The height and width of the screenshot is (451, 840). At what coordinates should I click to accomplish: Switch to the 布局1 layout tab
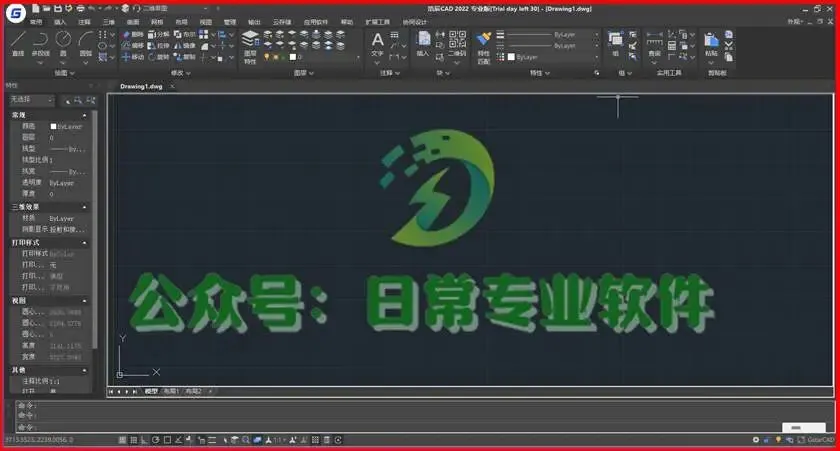coord(171,392)
